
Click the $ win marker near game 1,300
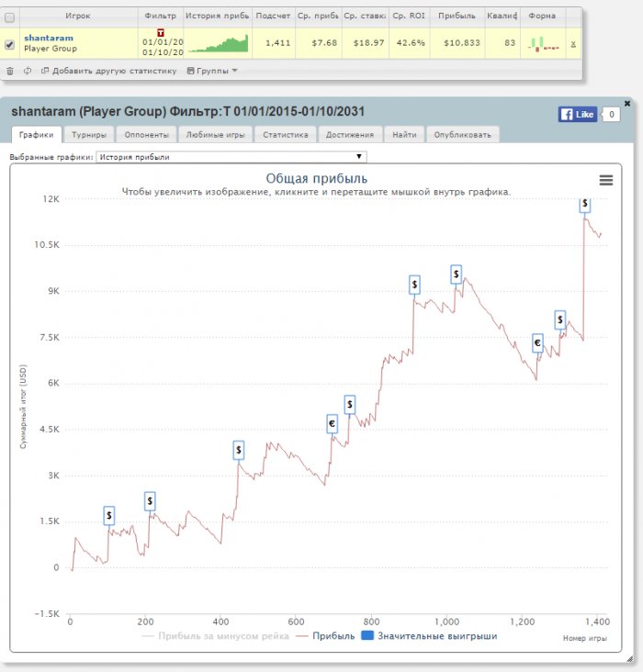[x=559, y=319]
